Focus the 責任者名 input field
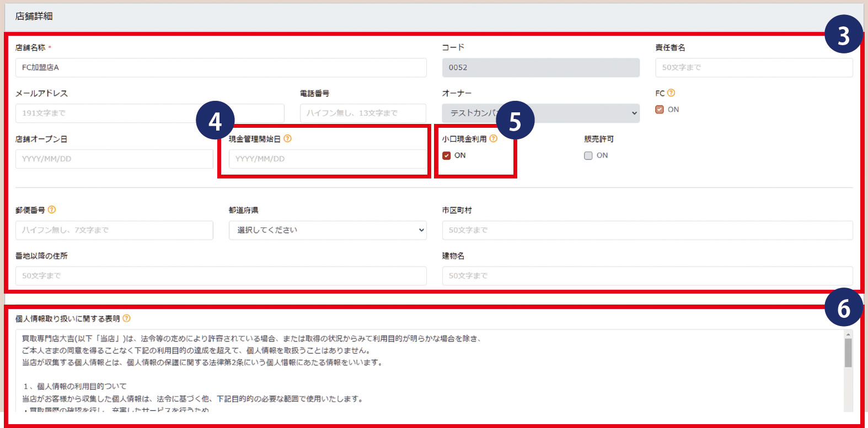This screenshot has width=868, height=428. point(753,68)
